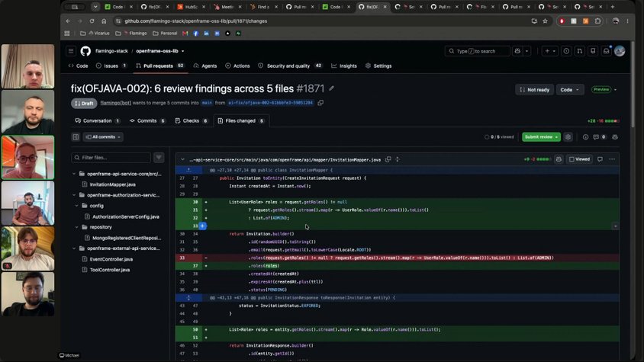
Task: Expand hidden lines above line 27
Action: tap(188, 170)
